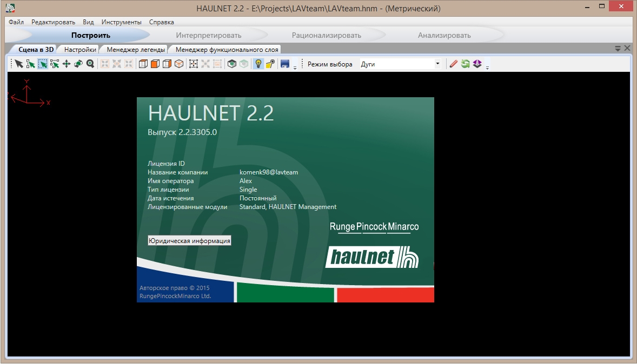Select the plain arrow pointer tool
Viewport: 637px width, 364px height.
click(19, 64)
